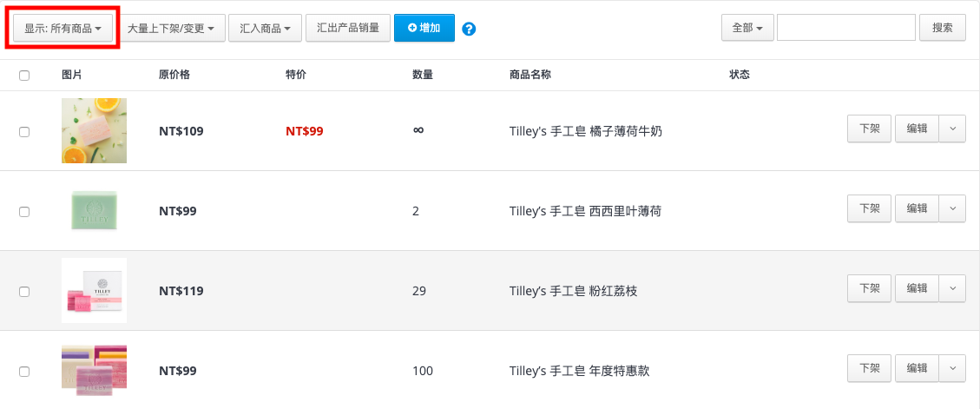The height and width of the screenshot is (409, 980).
Task: Open the orange soap product thumbnail
Action: [95, 131]
